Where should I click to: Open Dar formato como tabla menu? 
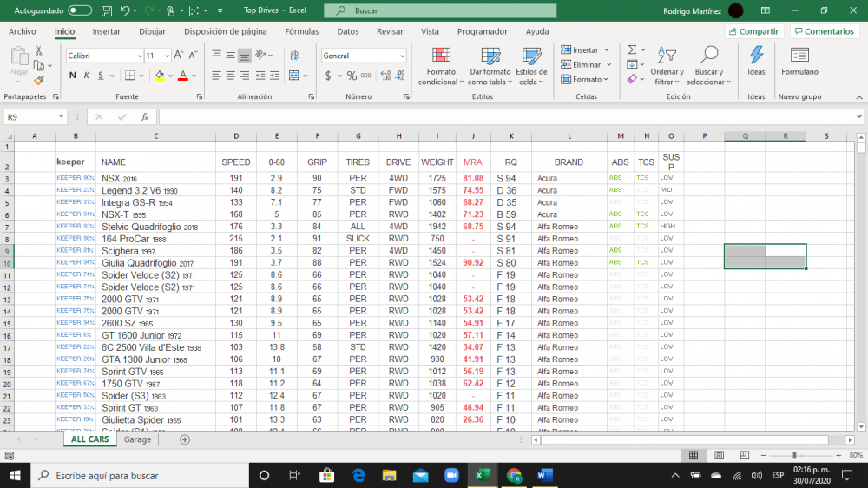click(490, 67)
